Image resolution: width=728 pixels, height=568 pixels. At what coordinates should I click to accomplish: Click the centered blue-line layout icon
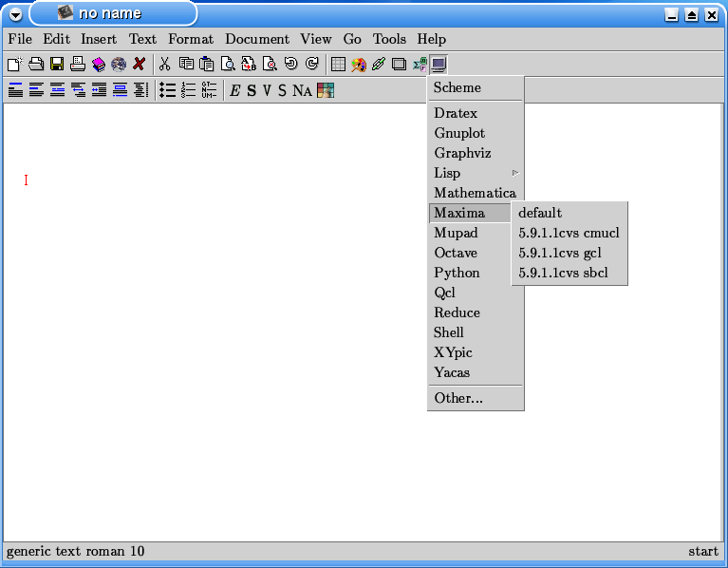pyautogui.click(x=57, y=89)
